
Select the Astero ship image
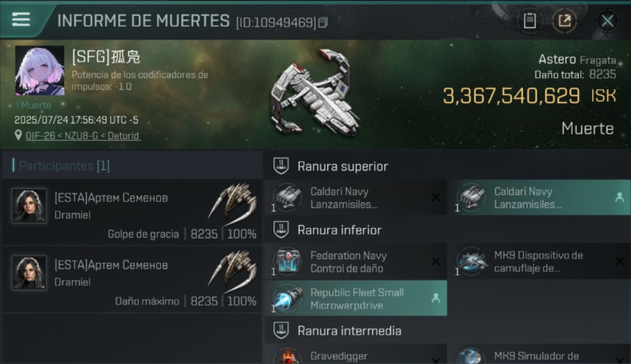(x=315, y=92)
